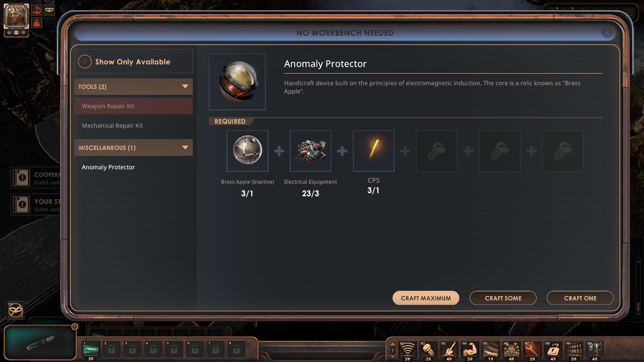Click the N1 radio signal waves skill icon

[x=407, y=349]
